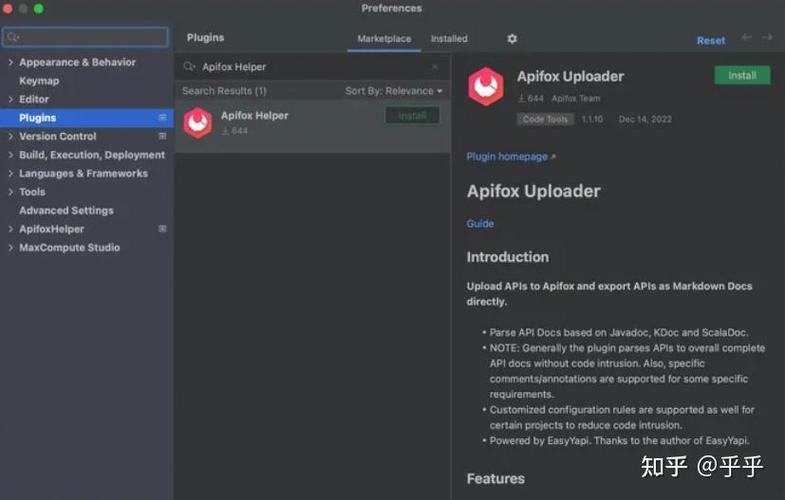Select Advanced Settings in the sidebar

pyautogui.click(x=66, y=210)
